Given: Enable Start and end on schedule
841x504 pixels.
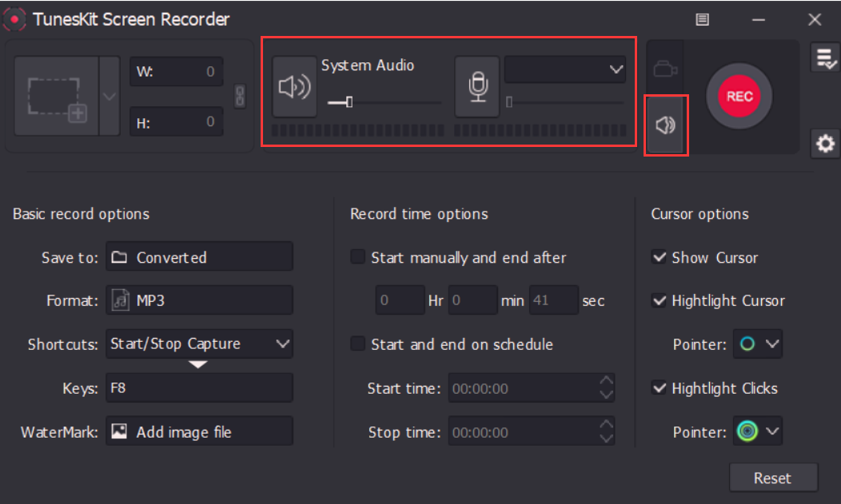Looking at the screenshot, I should tap(357, 343).
